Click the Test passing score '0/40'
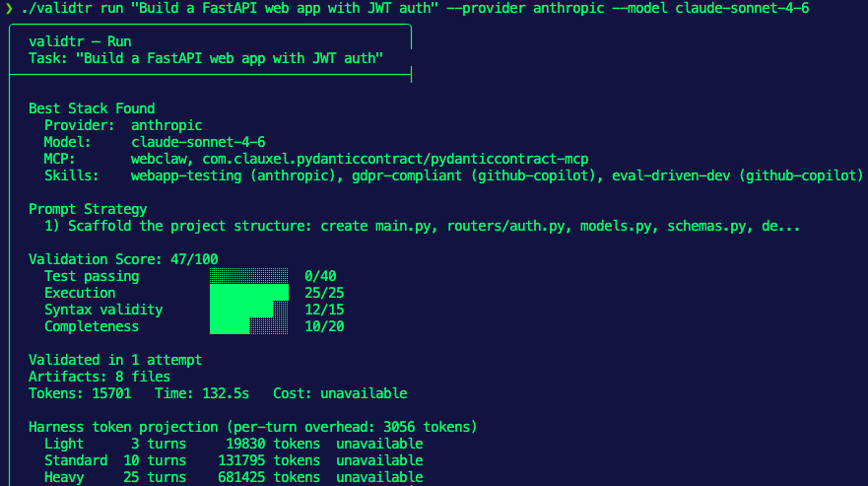This screenshot has height=486, width=868. click(320, 276)
